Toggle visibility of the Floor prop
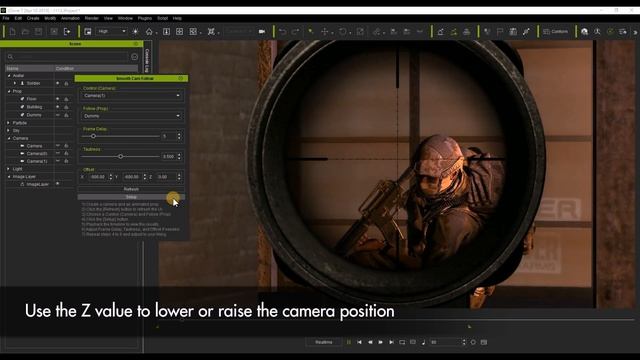Viewport: 640px width, 360px height. click(58, 99)
